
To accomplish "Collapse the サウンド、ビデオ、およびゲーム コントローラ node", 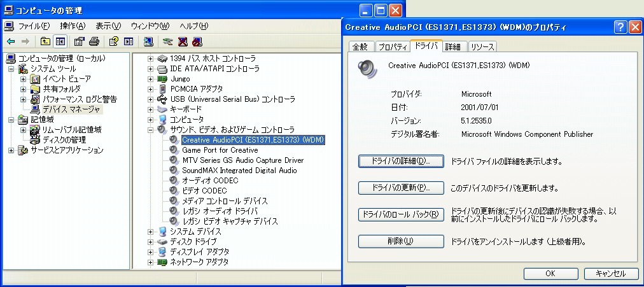I will (x=150, y=130).
